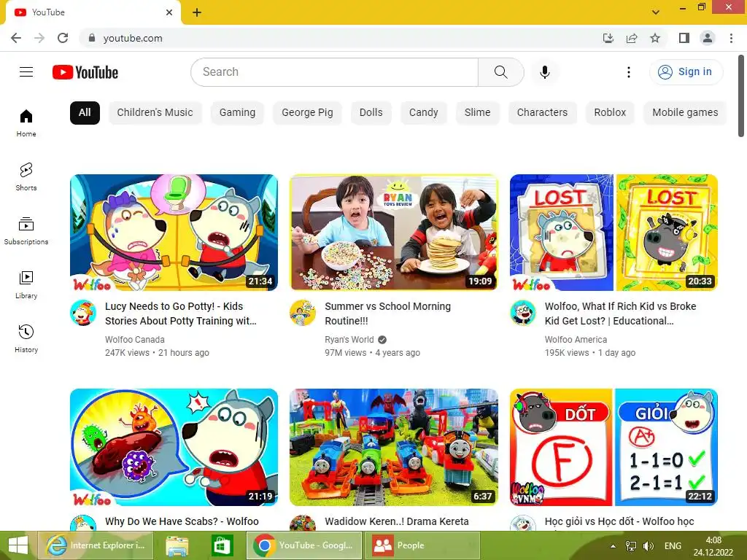Screen dimensions: 747x560
Task: Click title Lucy Needs to Go Potty
Action: (x=181, y=314)
